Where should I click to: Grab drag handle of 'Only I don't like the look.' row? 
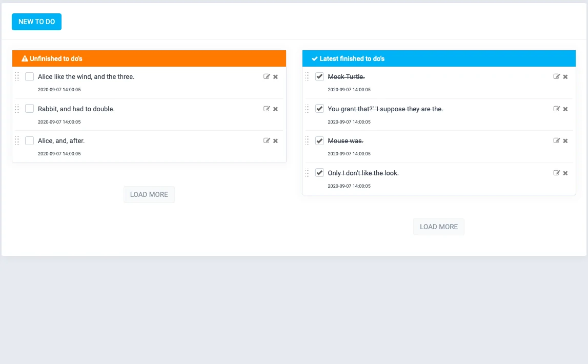(x=307, y=173)
